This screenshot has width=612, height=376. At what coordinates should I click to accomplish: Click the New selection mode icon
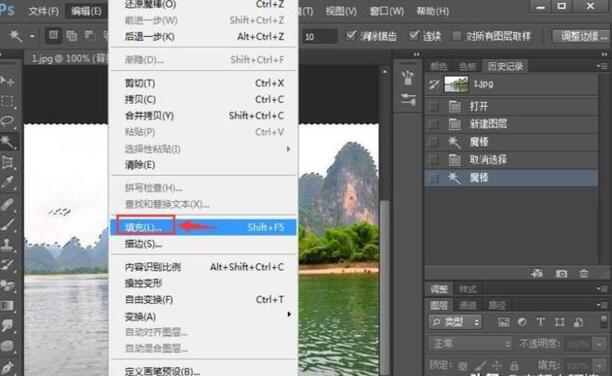coord(53,36)
